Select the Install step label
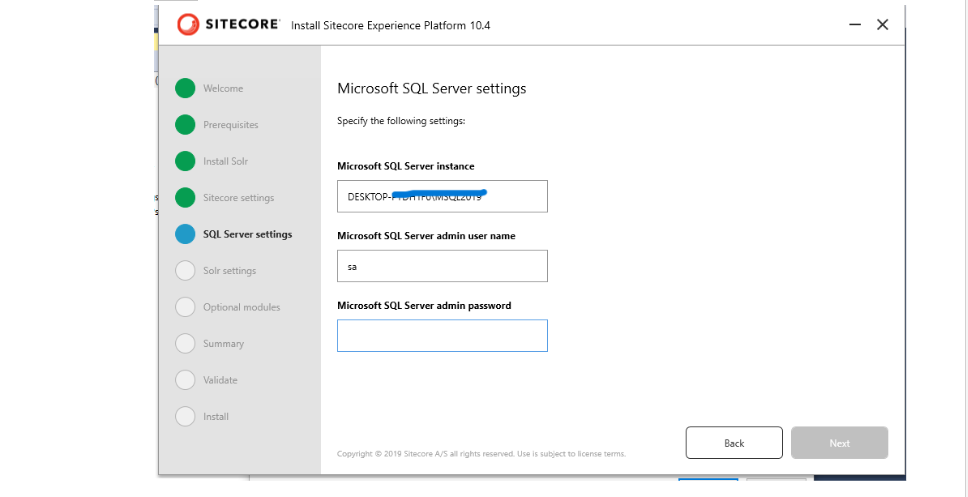The image size is (968, 497). pyautogui.click(x=216, y=416)
